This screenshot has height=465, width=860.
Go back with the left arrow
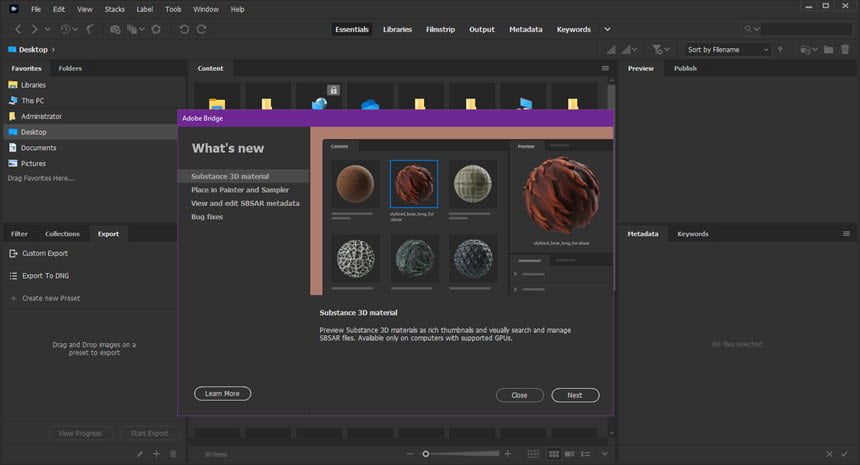[x=18, y=29]
